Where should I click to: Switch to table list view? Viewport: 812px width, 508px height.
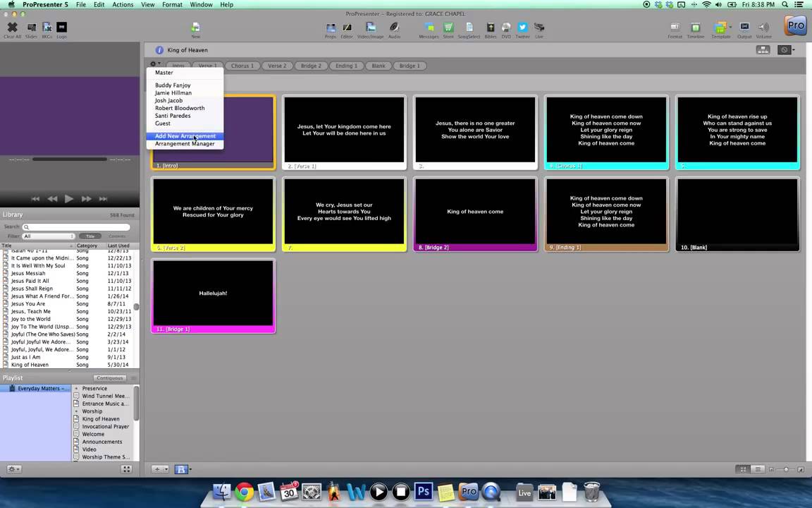pos(758,469)
